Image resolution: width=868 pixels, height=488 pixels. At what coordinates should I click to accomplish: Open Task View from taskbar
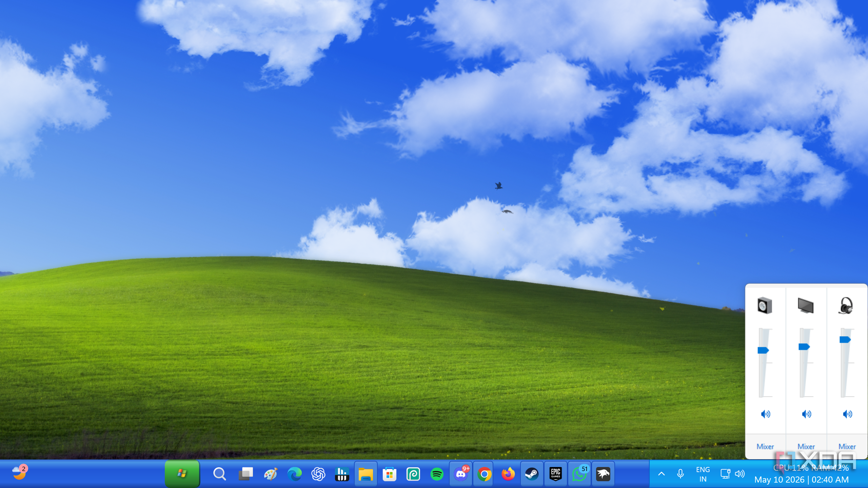[245, 474]
